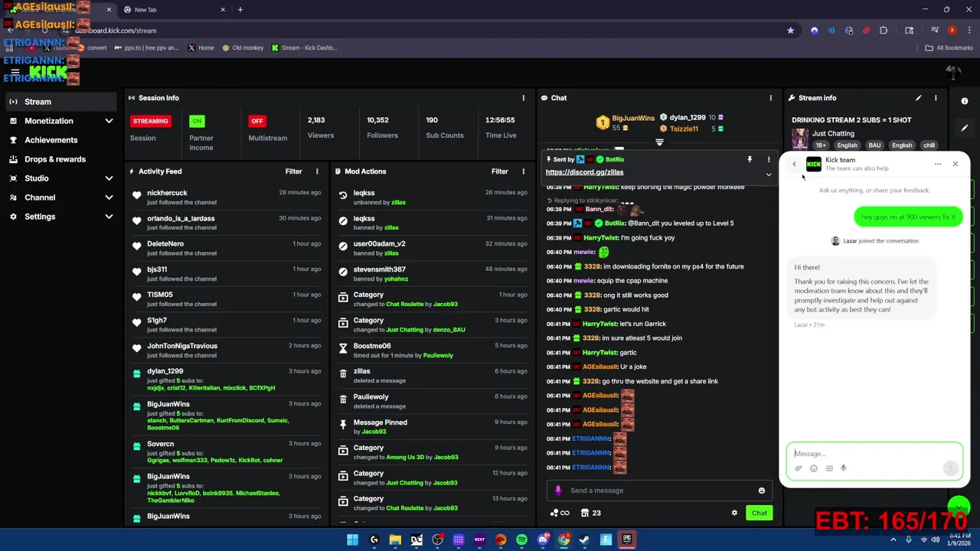Open Stream info three-dot menu
Screen dimensions: 980x551
pyautogui.click(x=936, y=98)
